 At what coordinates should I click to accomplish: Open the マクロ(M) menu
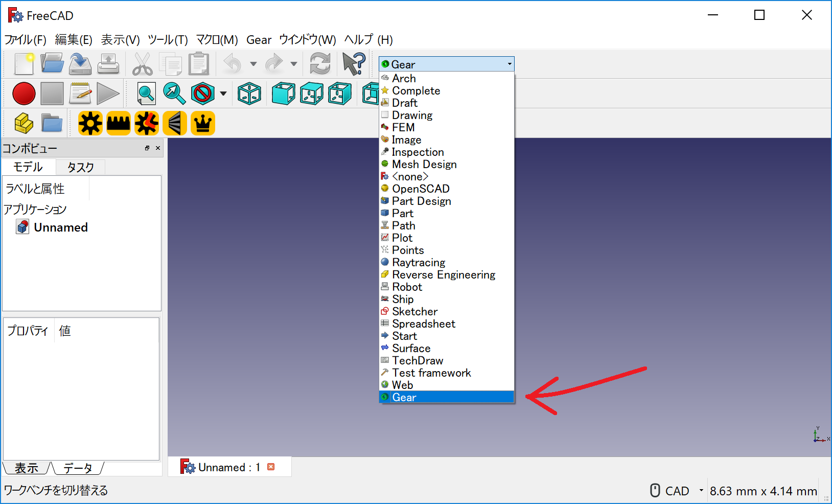pos(217,40)
